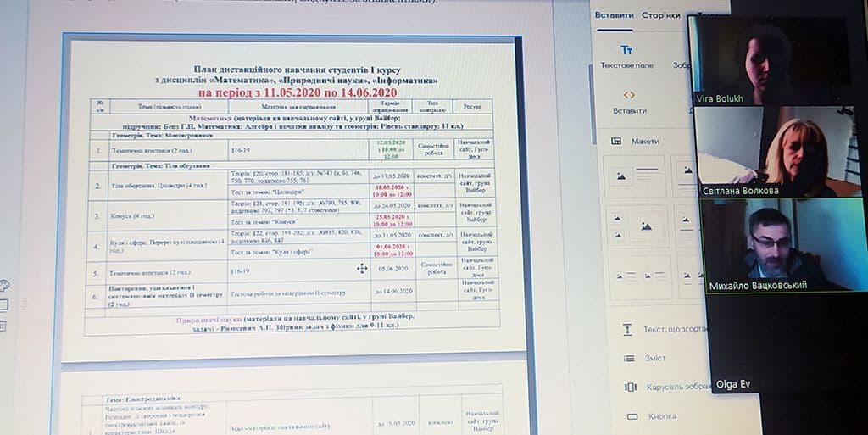Select Світлана Волкова video tile
Viewport: 868px width, 435px height.
coord(777,152)
